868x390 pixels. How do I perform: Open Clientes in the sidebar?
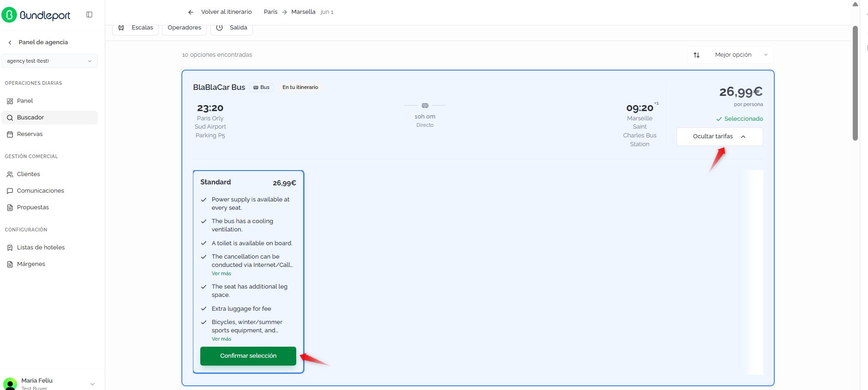click(x=49, y=174)
